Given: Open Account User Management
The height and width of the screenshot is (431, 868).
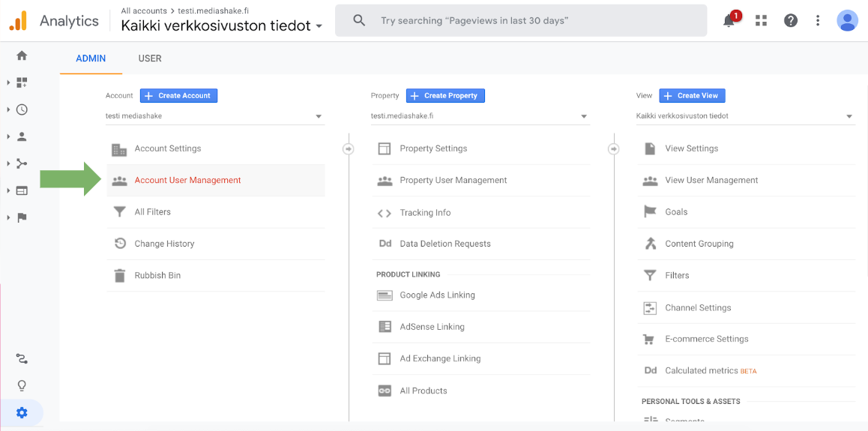Looking at the screenshot, I should point(216,181).
